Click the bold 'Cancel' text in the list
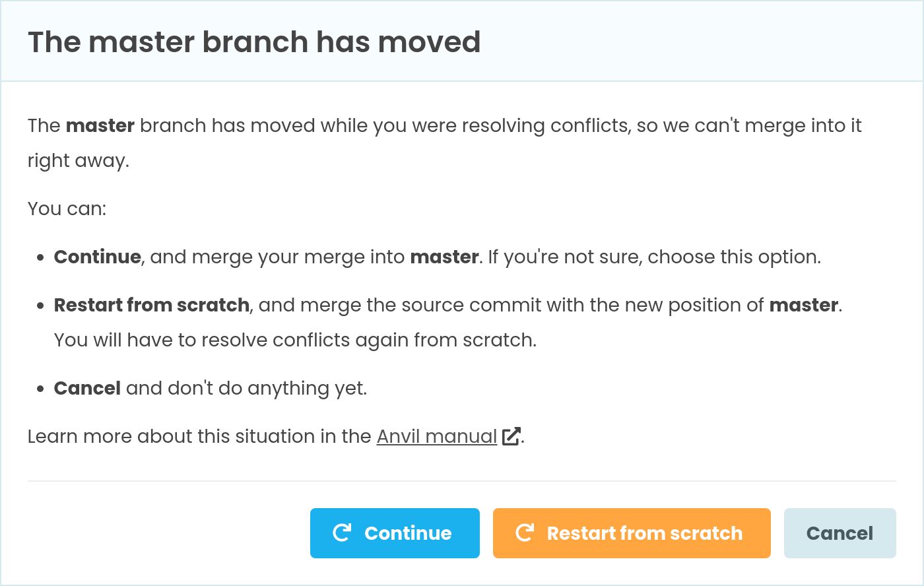Image resolution: width=924 pixels, height=586 pixels. tap(87, 388)
